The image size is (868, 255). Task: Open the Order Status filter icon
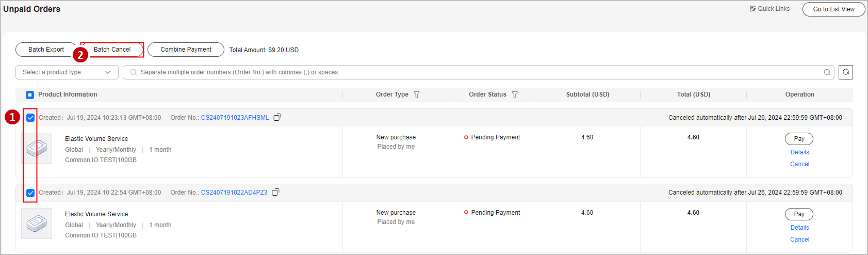tap(515, 94)
